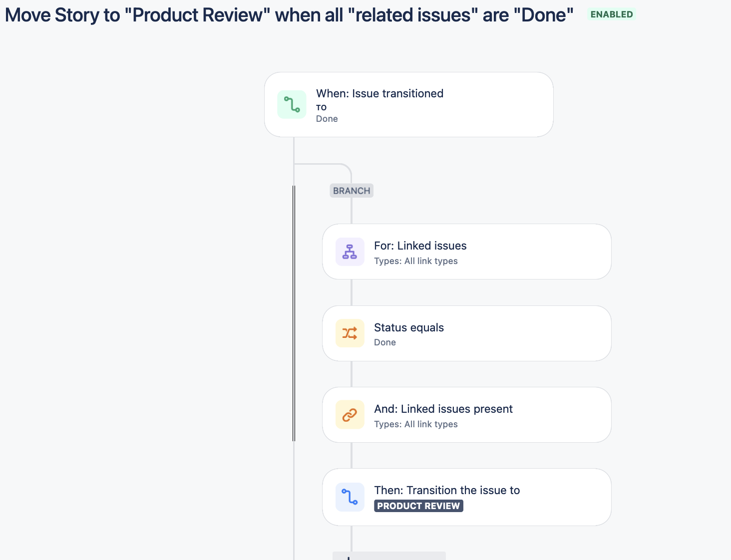Open the "And: Linked issues present" condition
The width and height of the screenshot is (731, 560).
(x=466, y=415)
